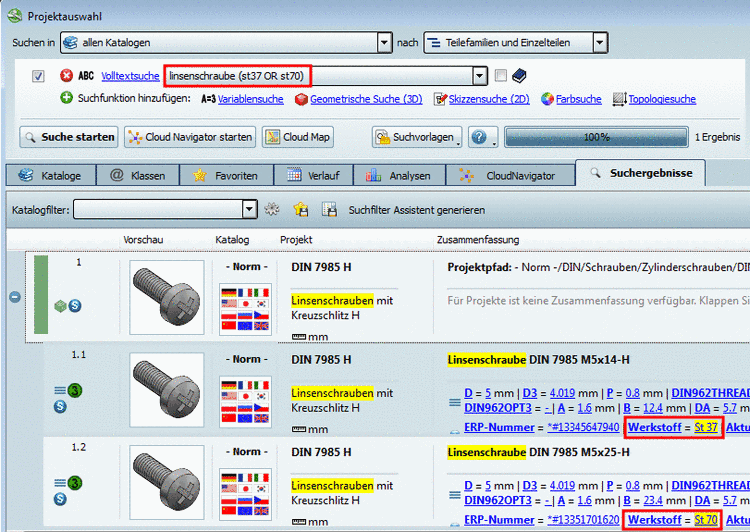750x532 pixels.
Task: Open the Suchvorlagen dropdown button
Action: [x=417, y=137]
